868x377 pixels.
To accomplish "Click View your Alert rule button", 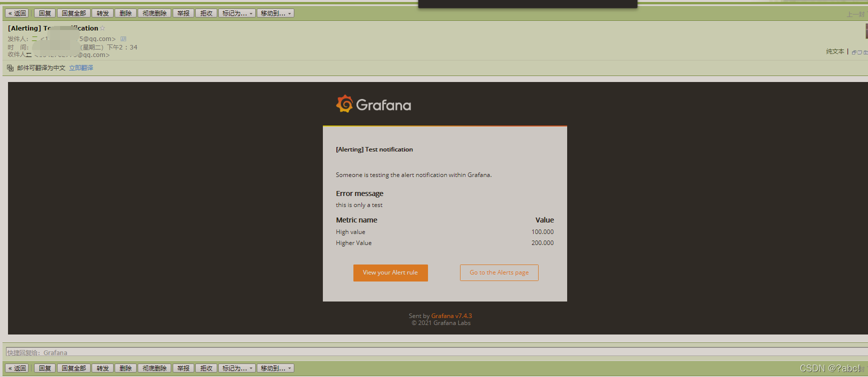I will (x=390, y=272).
